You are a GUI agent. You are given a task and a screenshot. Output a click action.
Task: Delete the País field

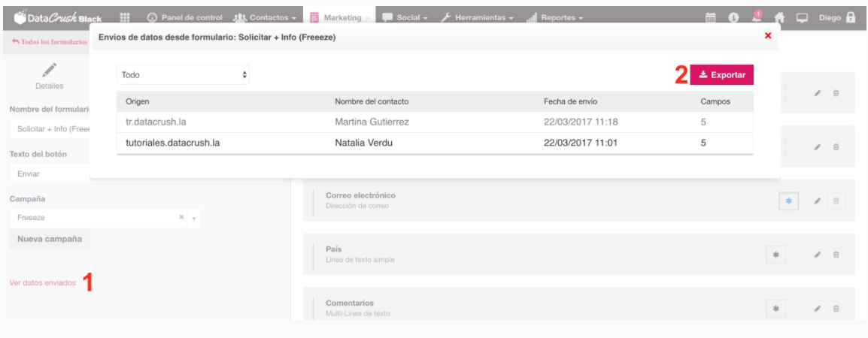pyautogui.click(x=836, y=255)
